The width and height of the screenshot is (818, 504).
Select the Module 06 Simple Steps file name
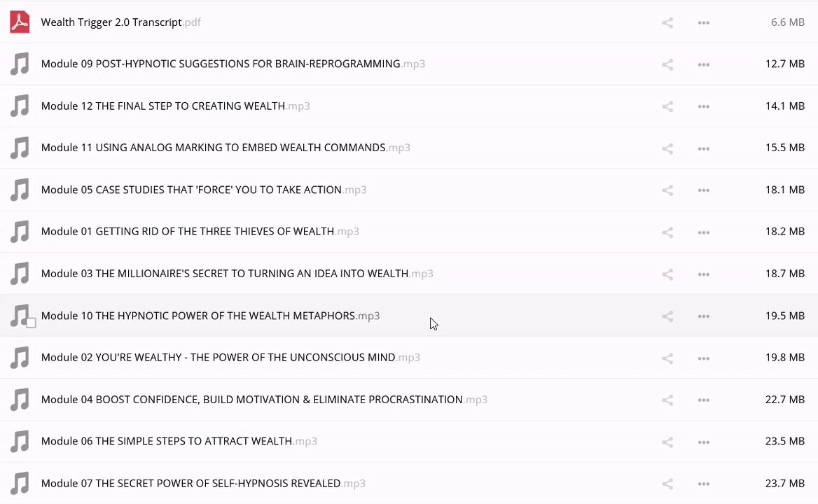click(x=167, y=441)
